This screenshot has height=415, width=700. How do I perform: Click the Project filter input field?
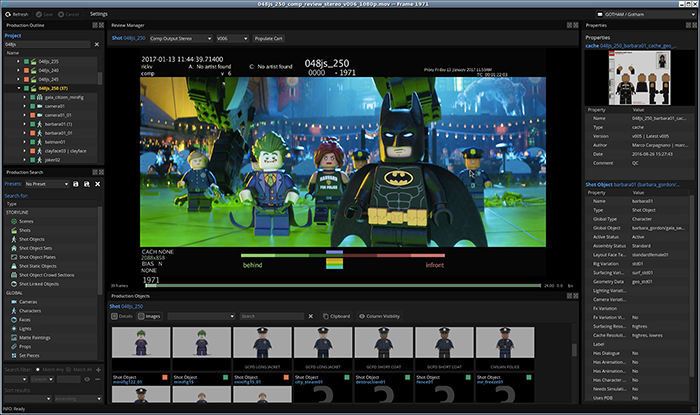tap(47, 45)
